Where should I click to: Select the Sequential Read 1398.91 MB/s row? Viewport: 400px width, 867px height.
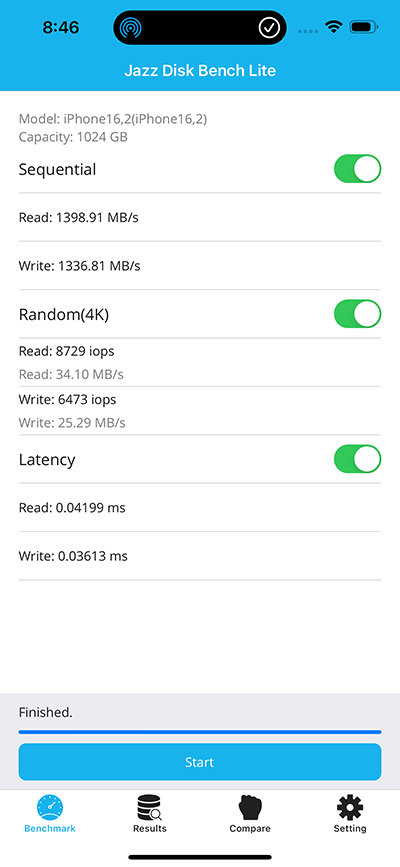[x=200, y=217]
